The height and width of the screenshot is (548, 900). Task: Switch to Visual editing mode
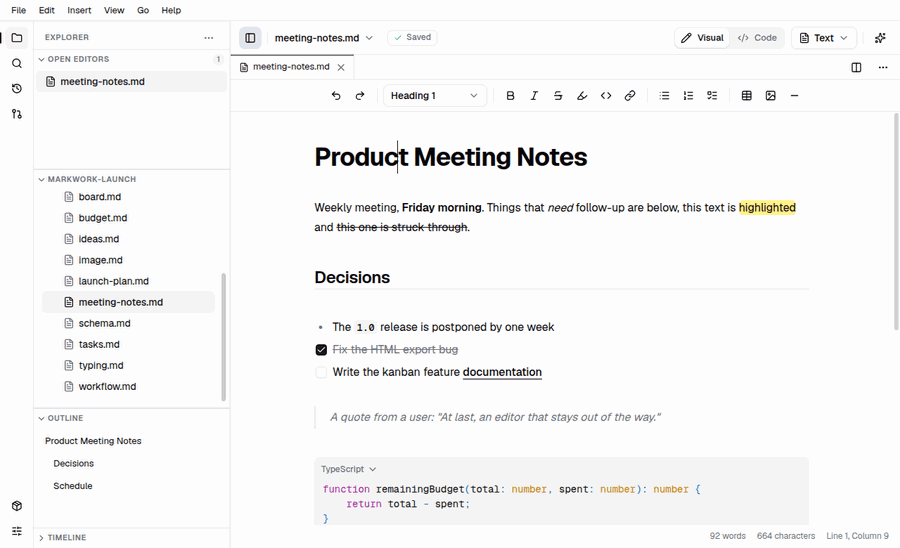703,38
